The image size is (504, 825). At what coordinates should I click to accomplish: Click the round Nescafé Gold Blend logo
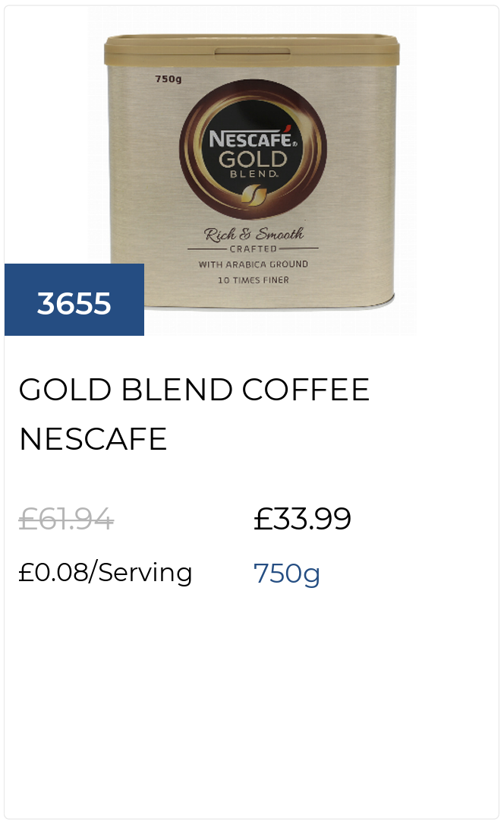(253, 148)
